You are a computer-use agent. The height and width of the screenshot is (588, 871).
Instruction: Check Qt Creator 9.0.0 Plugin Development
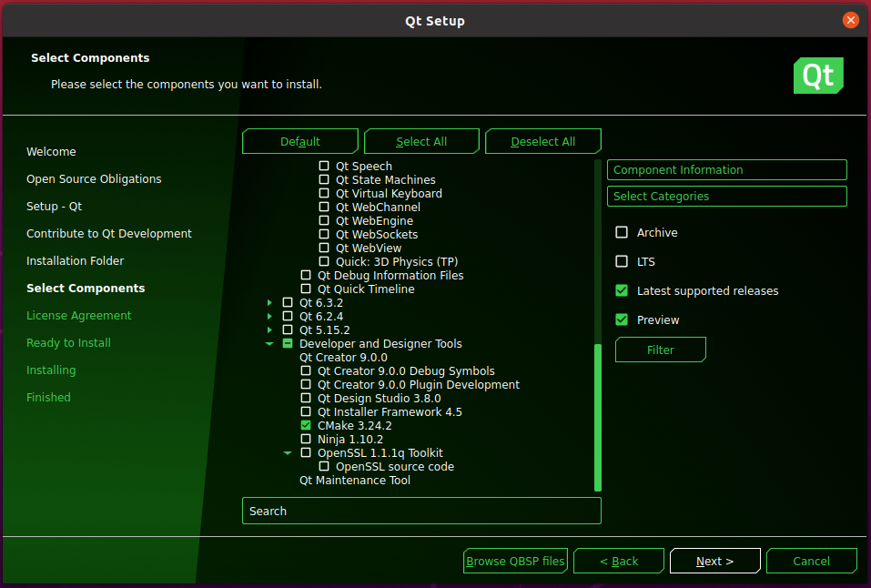(306, 385)
